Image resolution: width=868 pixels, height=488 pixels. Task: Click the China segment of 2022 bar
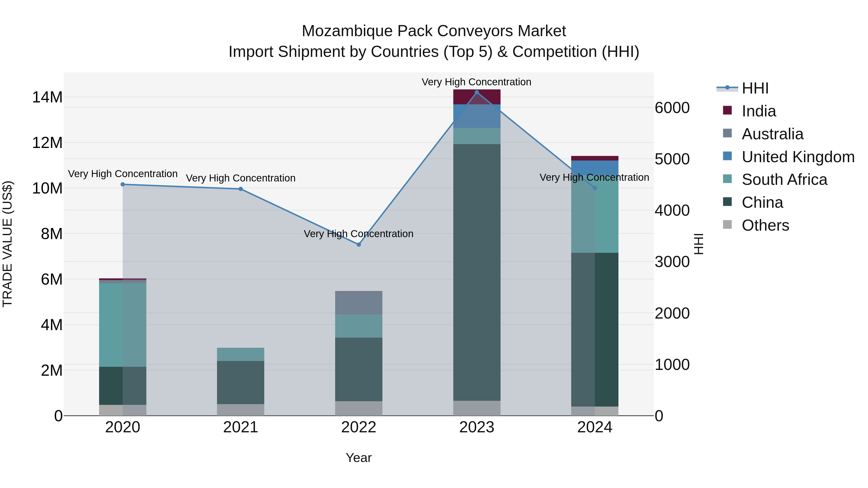click(x=359, y=369)
